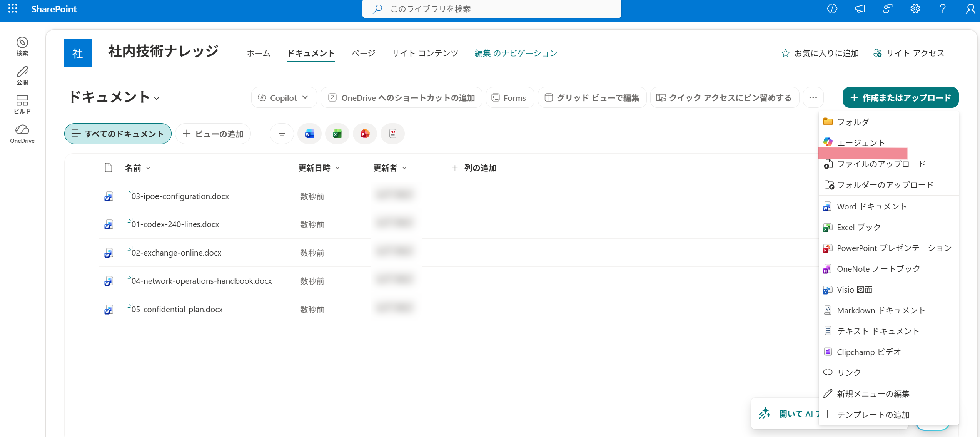Go to ホーム tab
This screenshot has width=980, height=437.
tap(259, 53)
